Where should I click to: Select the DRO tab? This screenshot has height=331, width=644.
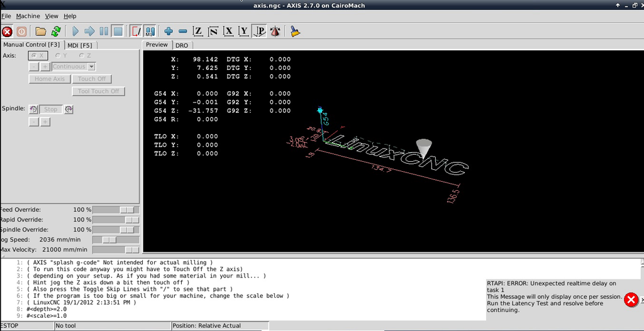tap(182, 45)
